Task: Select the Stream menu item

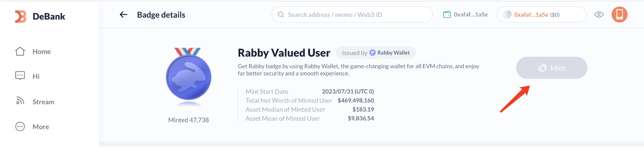Action: coord(43,102)
